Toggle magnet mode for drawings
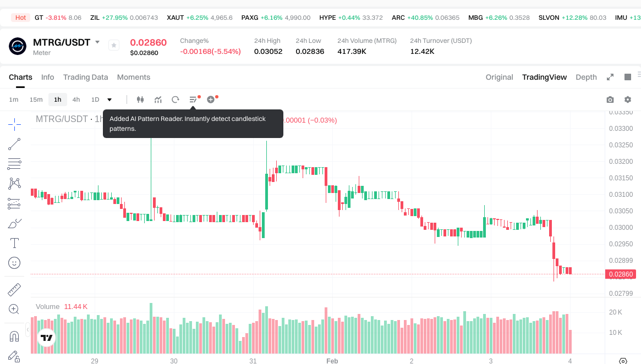641x364 pixels. pos(14,335)
